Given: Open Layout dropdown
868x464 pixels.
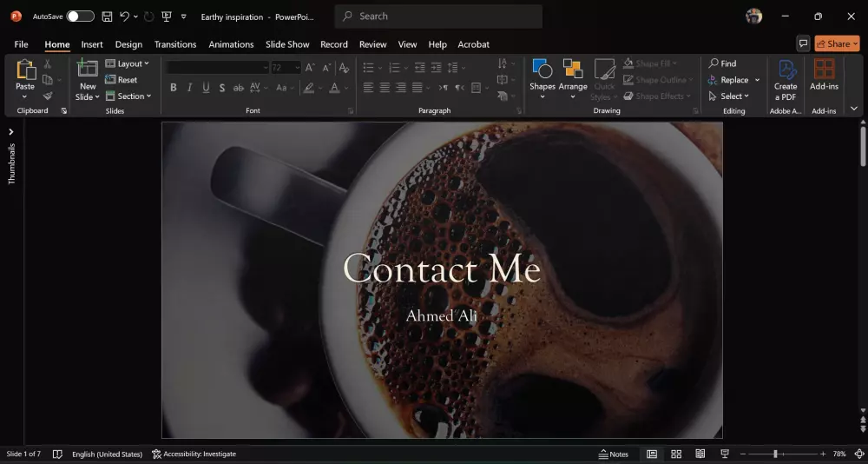Looking at the screenshot, I should 128,63.
